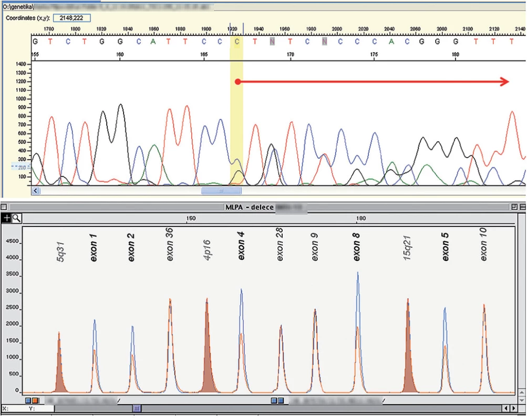This screenshot has height=420, width=527.
Task: Click the exon 9 peak label
Action: (315, 247)
